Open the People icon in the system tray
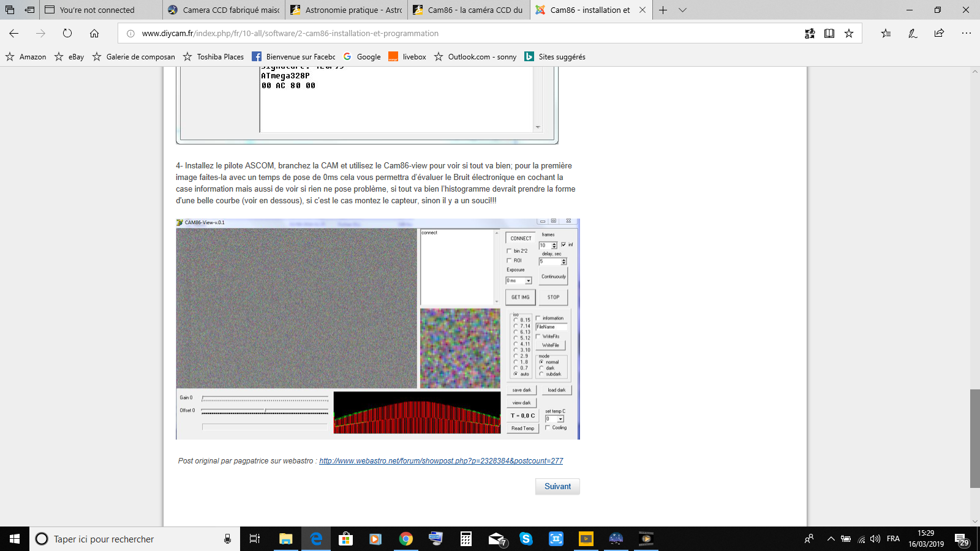Viewport: 980px width, 551px height. (x=809, y=539)
